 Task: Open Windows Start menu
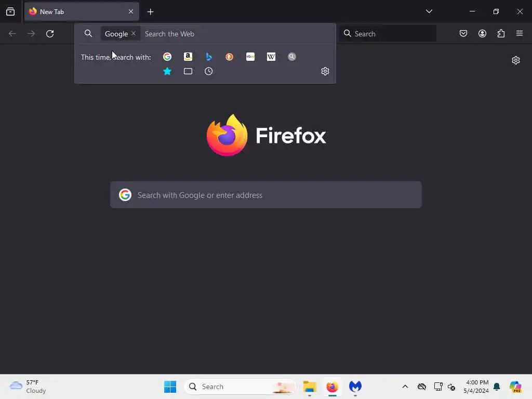click(170, 387)
